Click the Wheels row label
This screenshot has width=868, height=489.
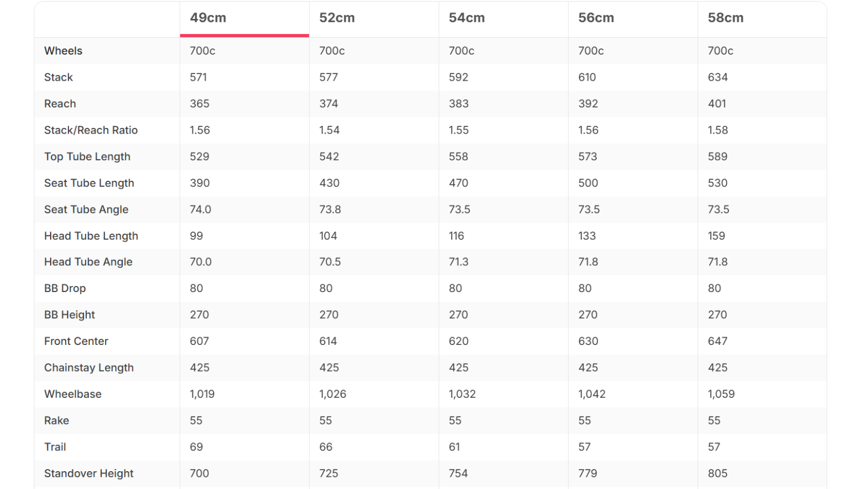pos(63,51)
